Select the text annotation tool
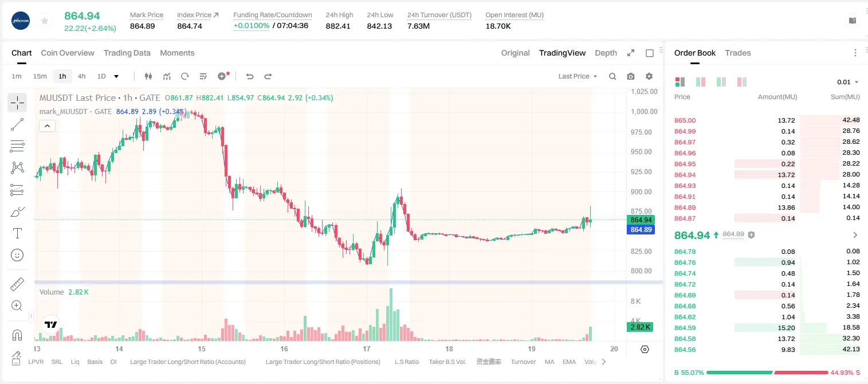Image resolution: width=868 pixels, height=384 pixels. 17,233
